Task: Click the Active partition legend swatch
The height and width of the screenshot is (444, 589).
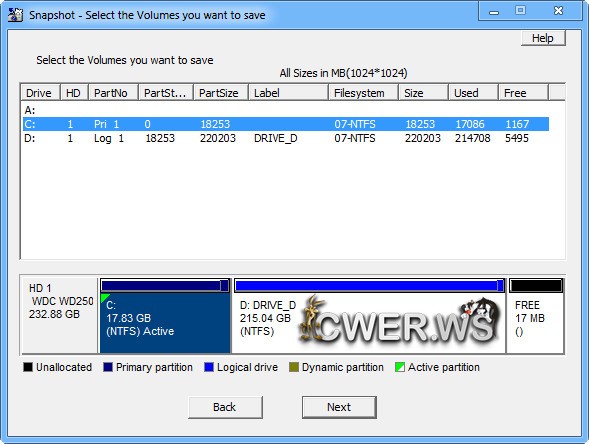Action: [x=400, y=367]
